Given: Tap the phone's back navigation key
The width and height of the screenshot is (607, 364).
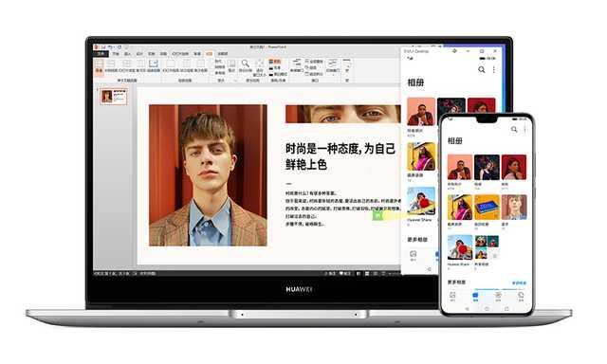Looking at the screenshot, I should point(468,309).
